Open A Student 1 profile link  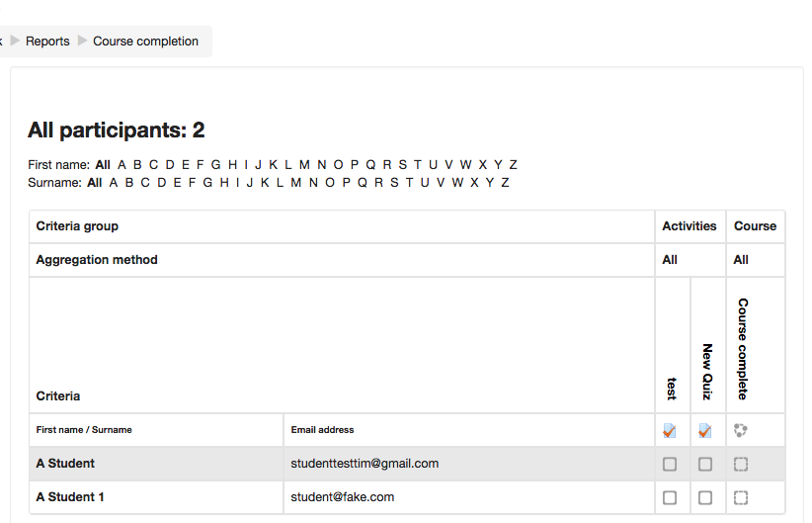(70, 497)
